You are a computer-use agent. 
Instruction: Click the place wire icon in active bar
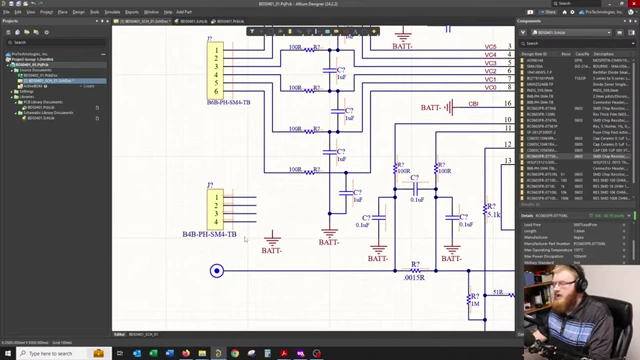299,31
